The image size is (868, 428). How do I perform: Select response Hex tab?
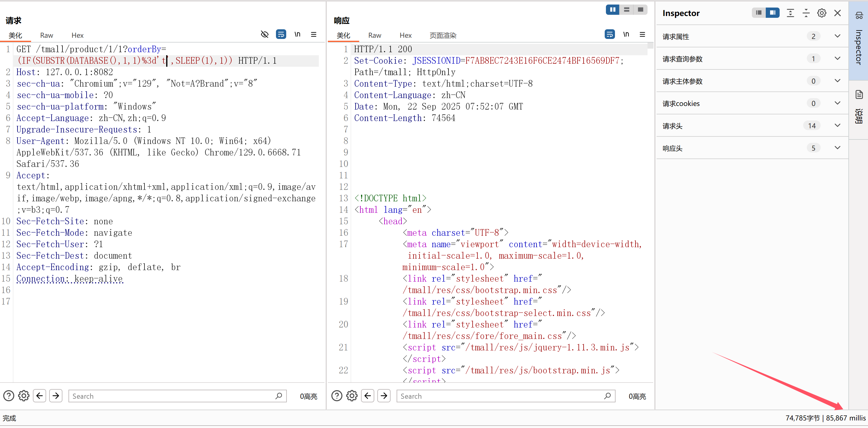(406, 35)
